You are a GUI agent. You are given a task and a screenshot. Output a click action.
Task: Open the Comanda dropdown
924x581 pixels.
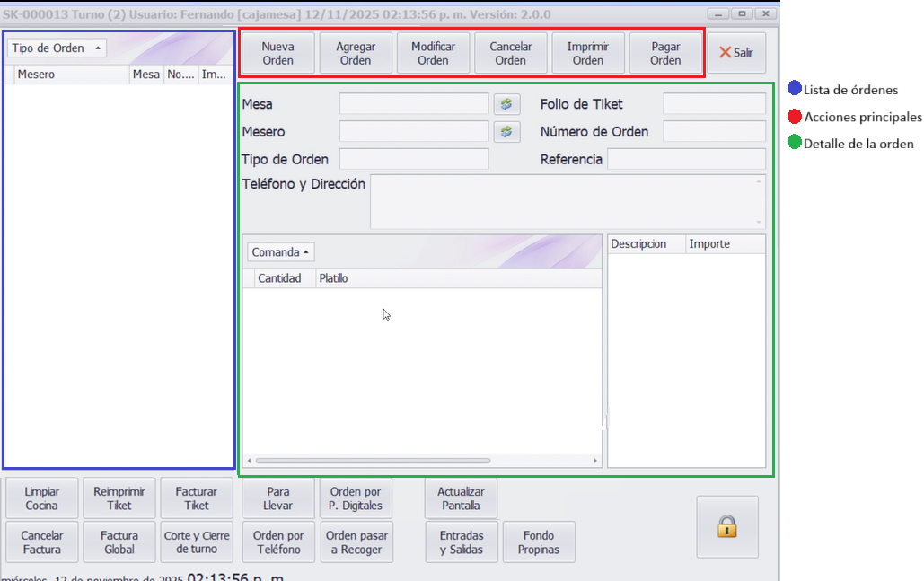tap(280, 252)
